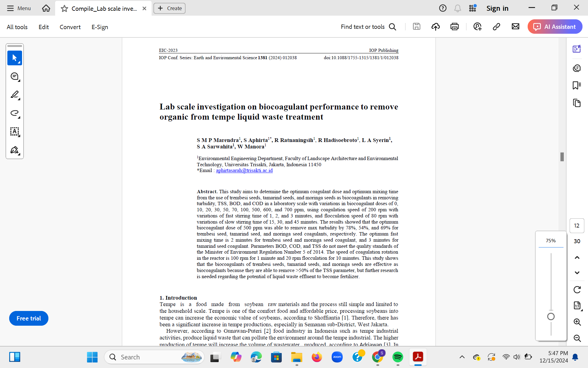Viewport: 588px width, 368px height.
Task: Click Sign in
Action: pyautogui.click(x=497, y=8)
